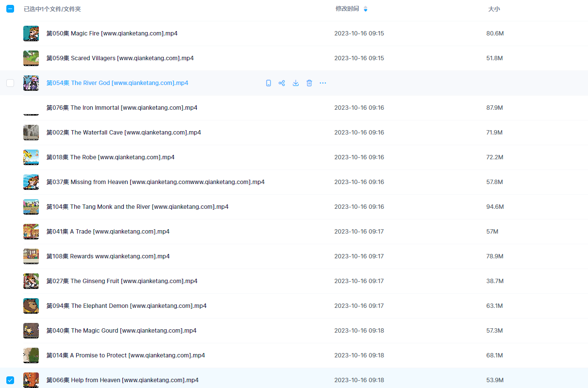Open The Magic Gourd thumbnail
This screenshot has width=588, height=388.
point(31,331)
